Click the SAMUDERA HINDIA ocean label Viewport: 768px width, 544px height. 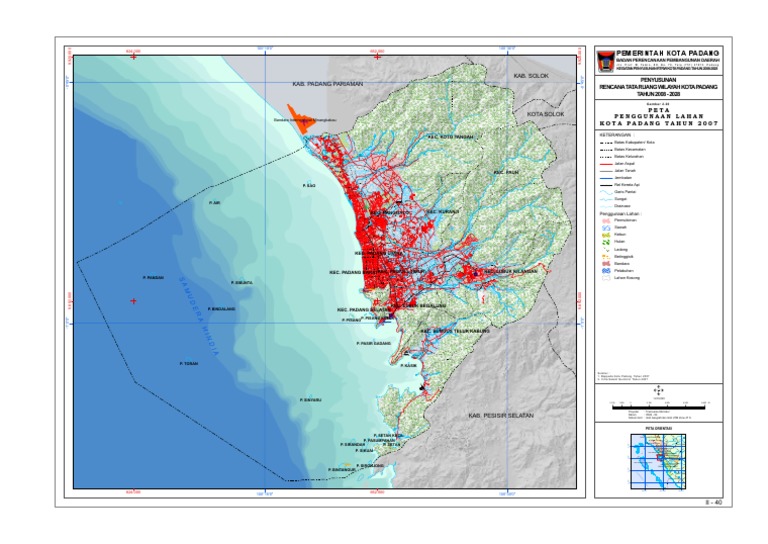coord(199,316)
